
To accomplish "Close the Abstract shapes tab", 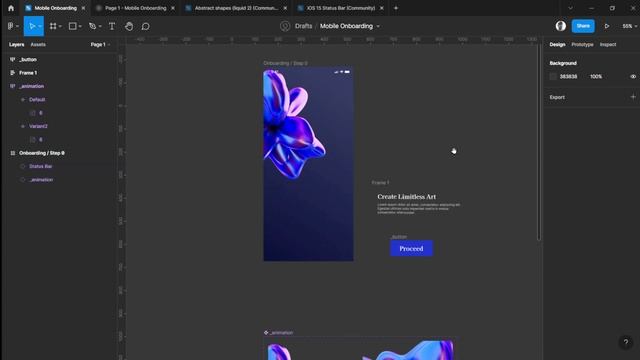I will click(285, 8).
